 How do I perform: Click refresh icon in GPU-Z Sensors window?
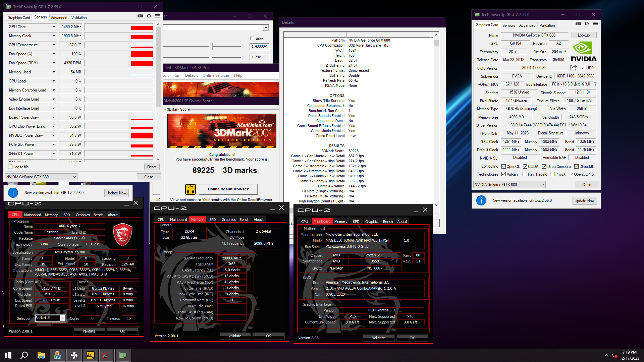tap(149, 16)
